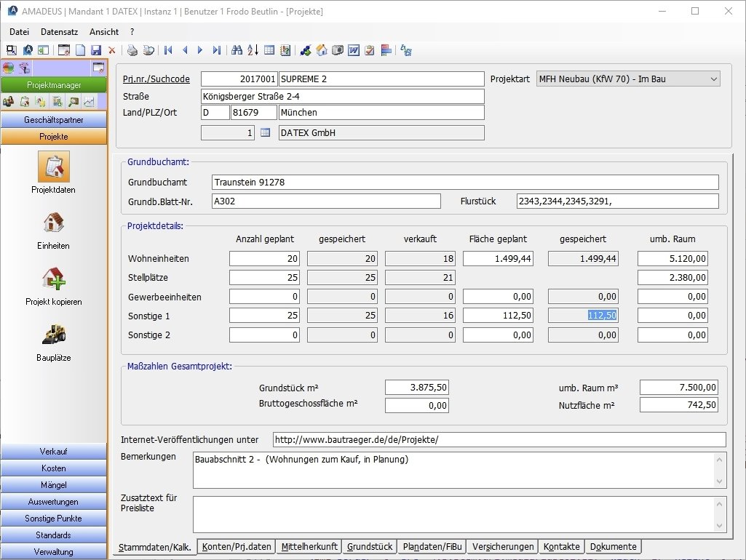Open the Word export toolbar icon

click(354, 50)
